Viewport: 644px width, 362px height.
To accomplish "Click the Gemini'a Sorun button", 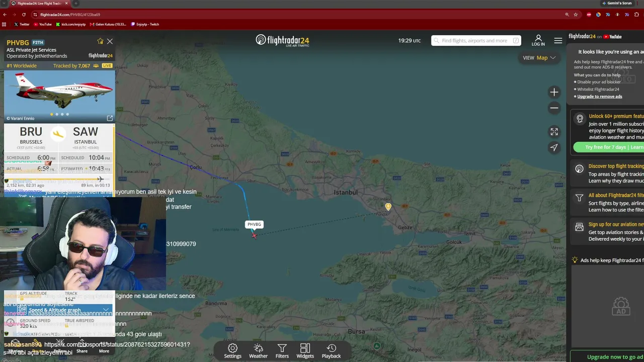I will click(617, 4).
